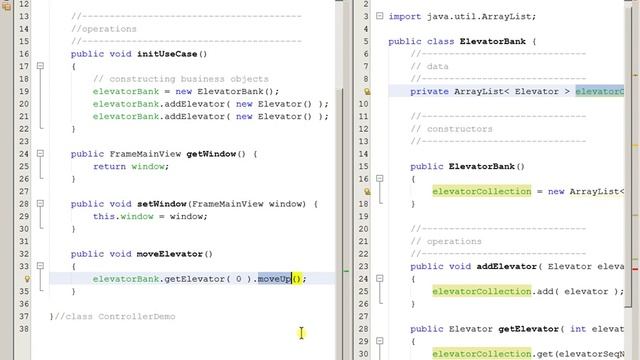Image resolution: width=640 pixels, height=360 pixels.
Task: Click the initUseCase method name
Action: [x=167, y=54]
